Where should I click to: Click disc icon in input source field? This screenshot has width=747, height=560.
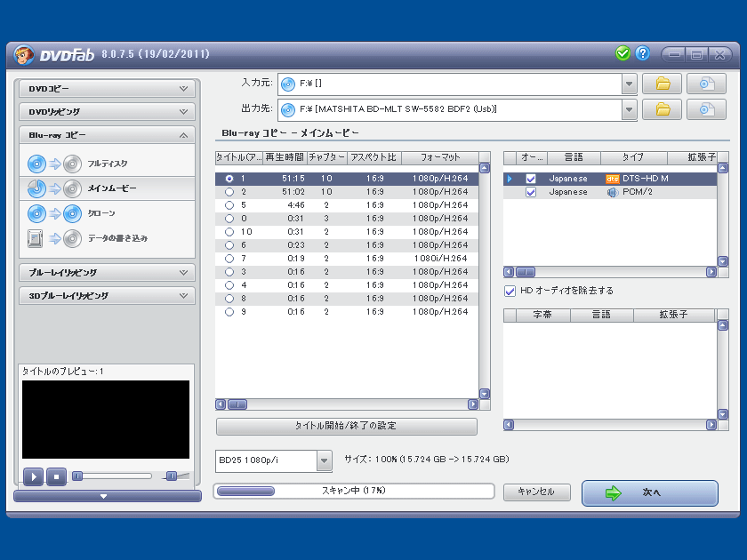pos(288,84)
